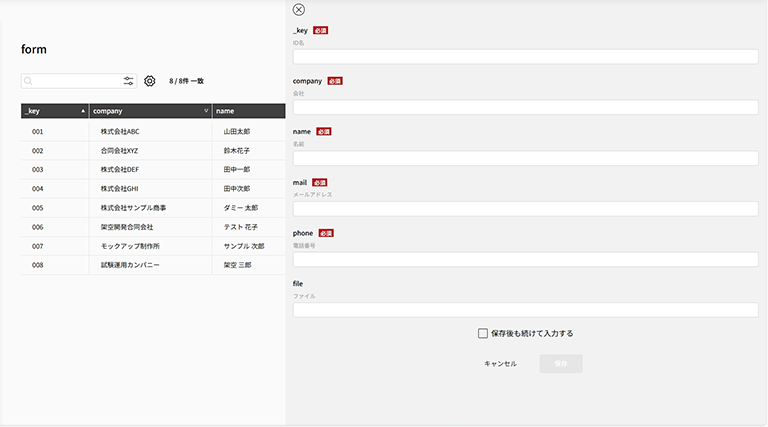Click company cell 試験運用カンパニー
768x427 pixels.
pyautogui.click(x=130, y=265)
